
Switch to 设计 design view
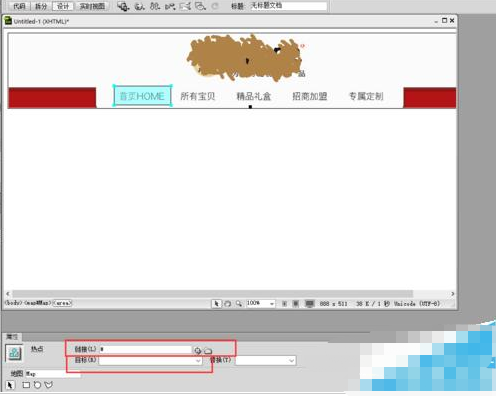63,6
